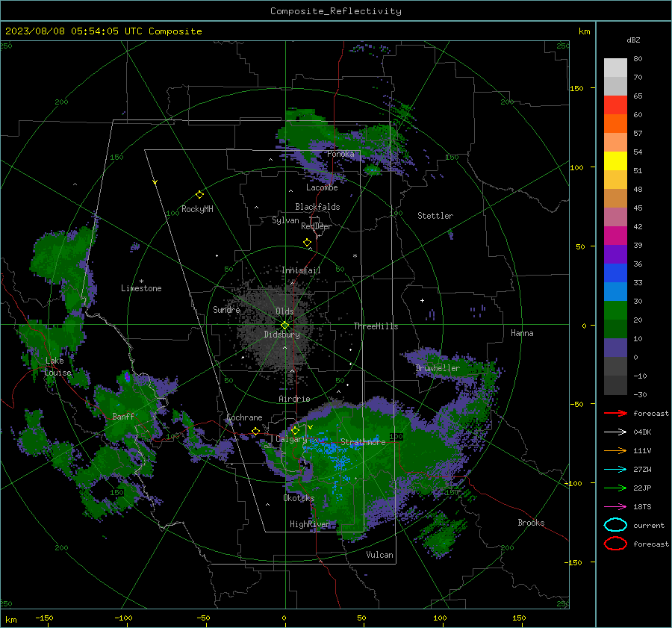The image size is (672, 628).
Task: Click the Vulcan city label
Action: (x=379, y=555)
